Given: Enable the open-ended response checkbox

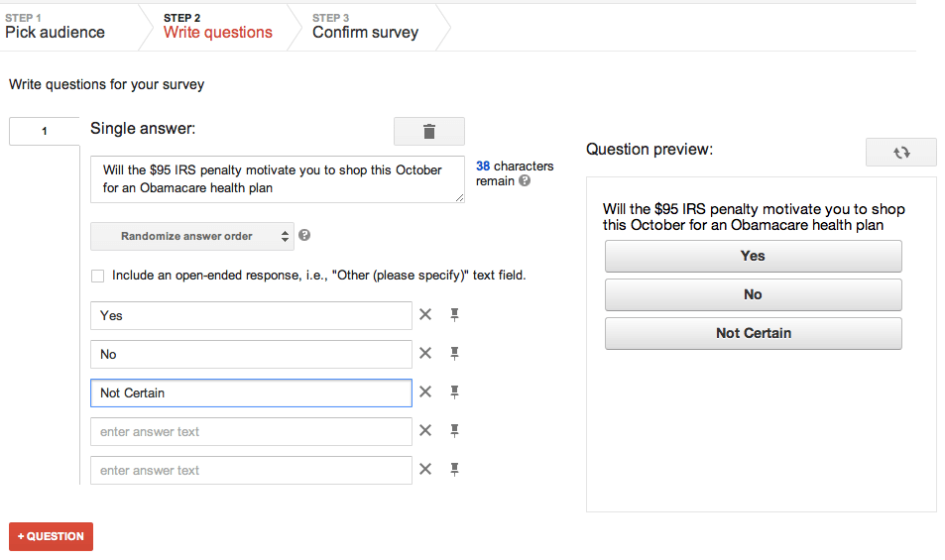Looking at the screenshot, I should pyautogui.click(x=97, y=276).
